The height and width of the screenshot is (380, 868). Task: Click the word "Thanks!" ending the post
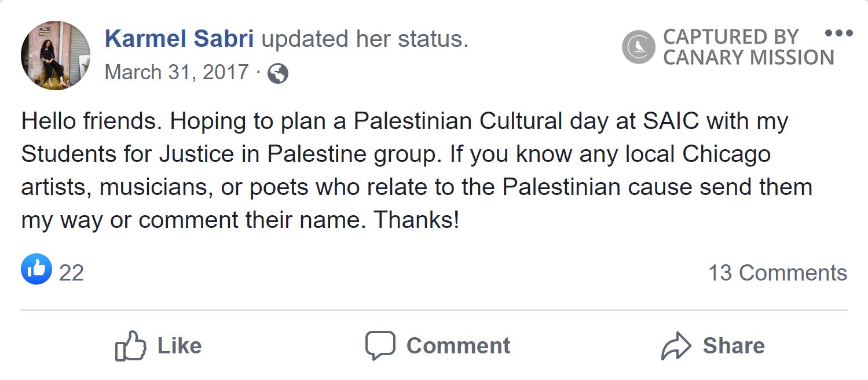tap(416, 220)
